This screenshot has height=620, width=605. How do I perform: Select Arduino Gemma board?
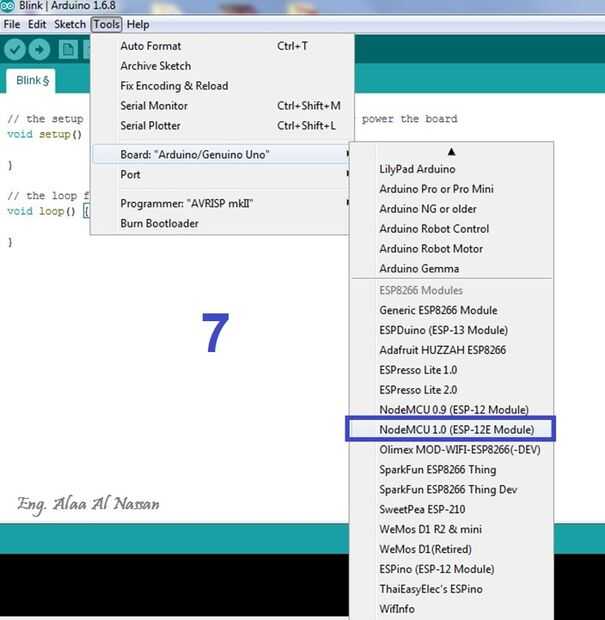coord(452,269)
